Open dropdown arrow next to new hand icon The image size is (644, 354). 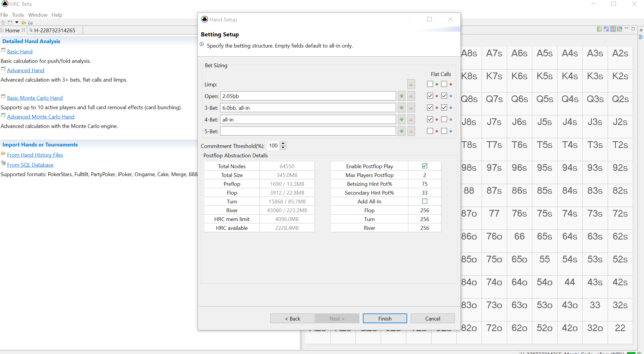pyautogui.click(x=17, y=23)
